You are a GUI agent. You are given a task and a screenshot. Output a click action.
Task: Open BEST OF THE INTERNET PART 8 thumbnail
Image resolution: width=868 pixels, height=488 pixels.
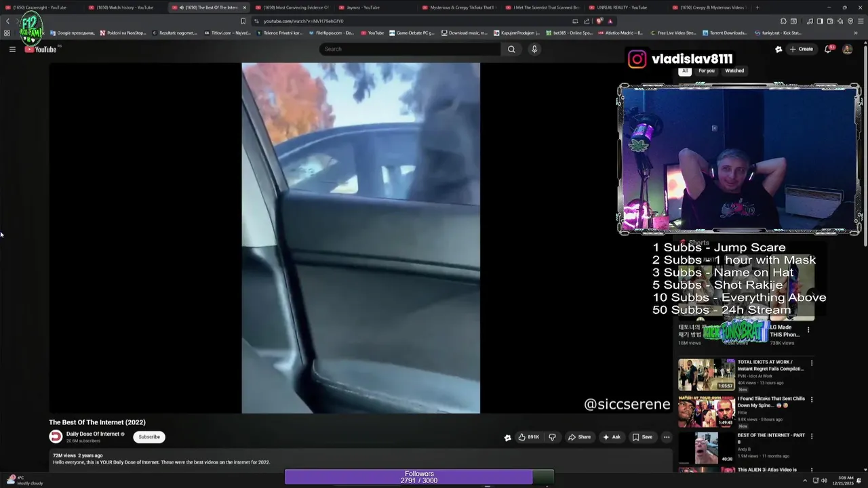706,448
